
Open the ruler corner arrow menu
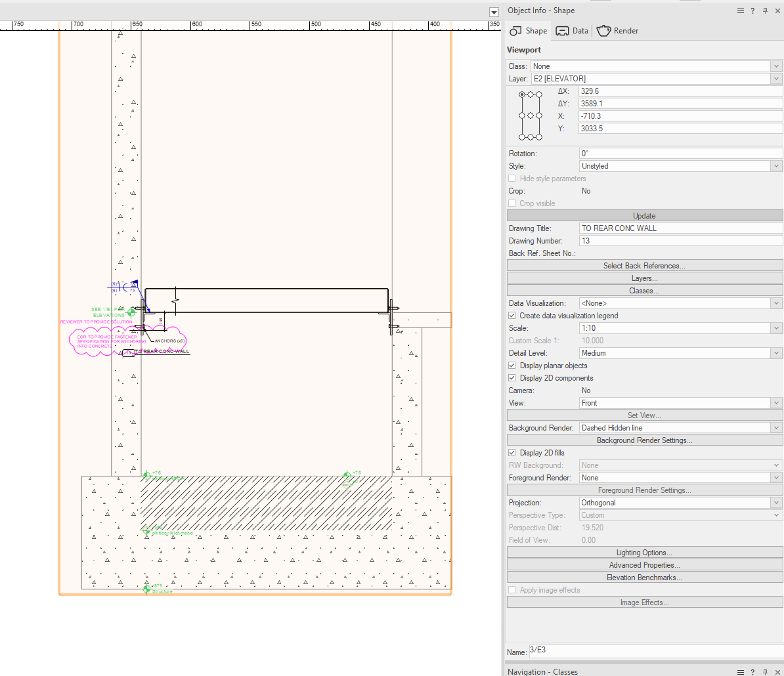tap(494, 12)
